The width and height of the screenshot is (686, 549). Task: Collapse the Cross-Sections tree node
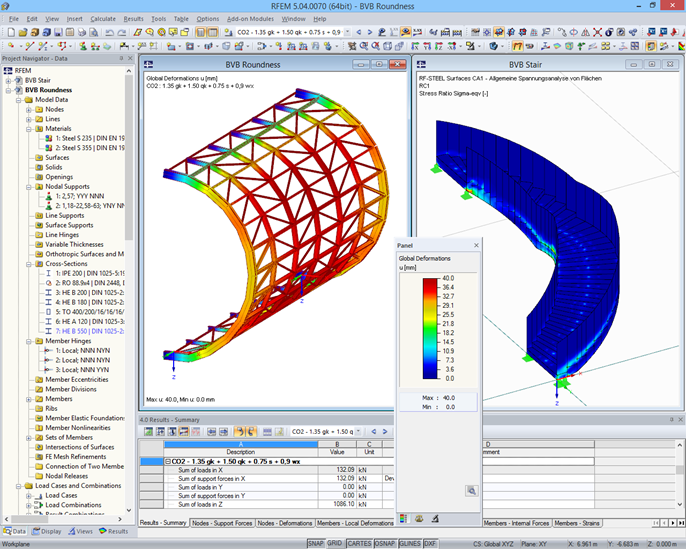click(x=28, y=264)
